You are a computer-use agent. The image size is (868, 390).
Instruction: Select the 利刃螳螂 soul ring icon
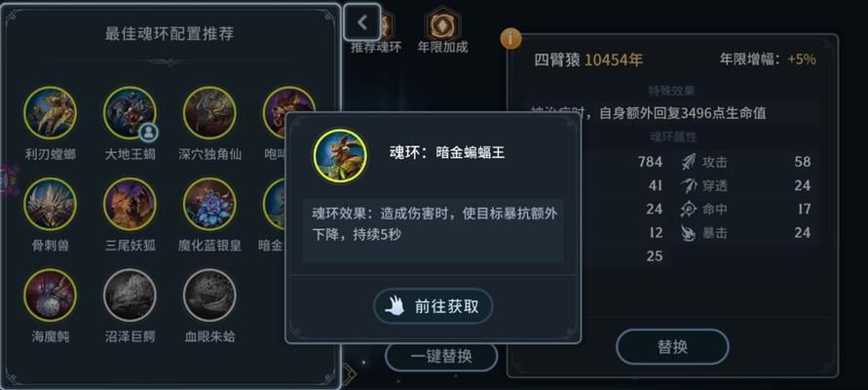click(51, 113)
